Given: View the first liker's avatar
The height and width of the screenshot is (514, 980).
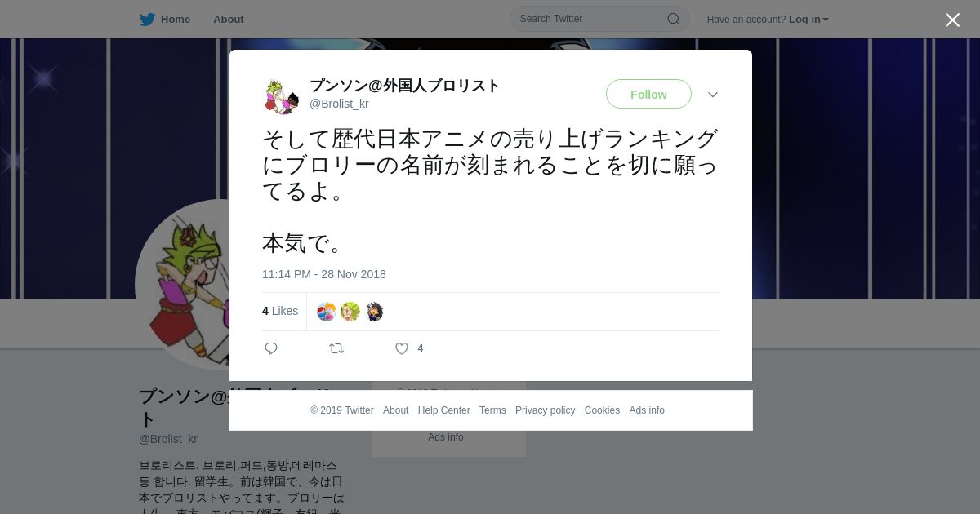Looking at the screenshot, I should [x=326, y=312].
